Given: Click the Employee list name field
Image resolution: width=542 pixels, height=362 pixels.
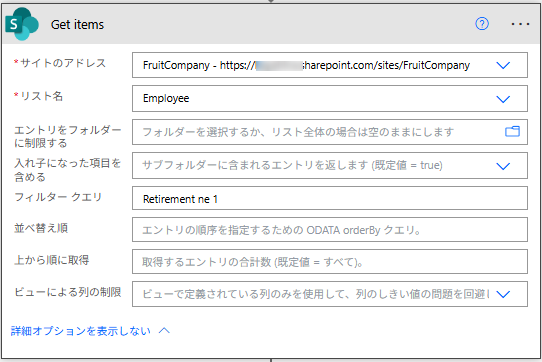Looking at the screenshot, I should (330, 99).
